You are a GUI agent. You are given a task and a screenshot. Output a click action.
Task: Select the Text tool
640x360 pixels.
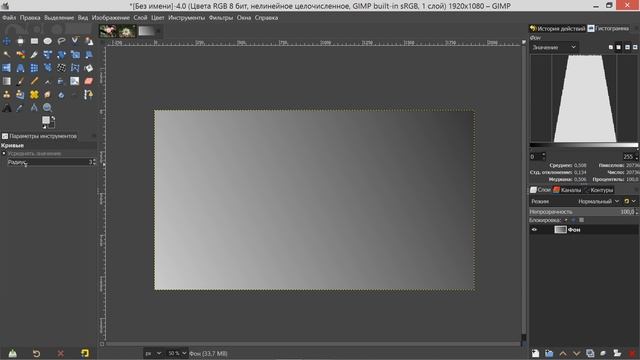coord(7,108)
